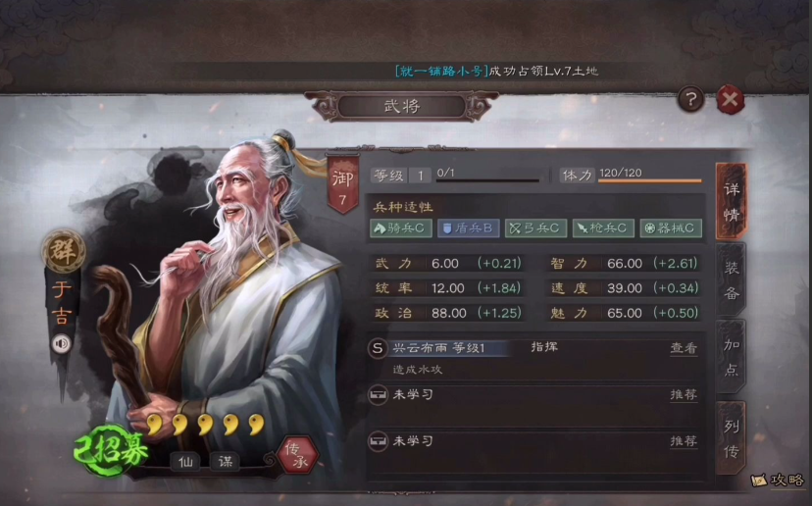Tap the second empty skill slot icon
Viewport: 812px width, 506px height.
378,442
